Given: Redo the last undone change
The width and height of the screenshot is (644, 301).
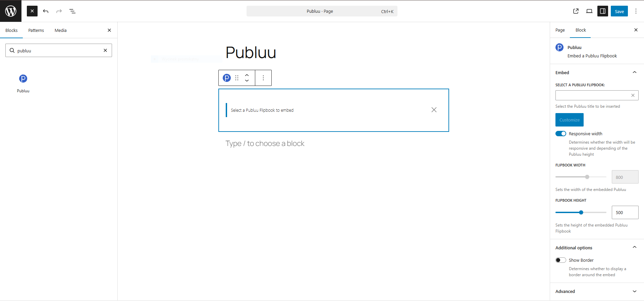Looking at the screenshot, I should [x=59, y=11].
